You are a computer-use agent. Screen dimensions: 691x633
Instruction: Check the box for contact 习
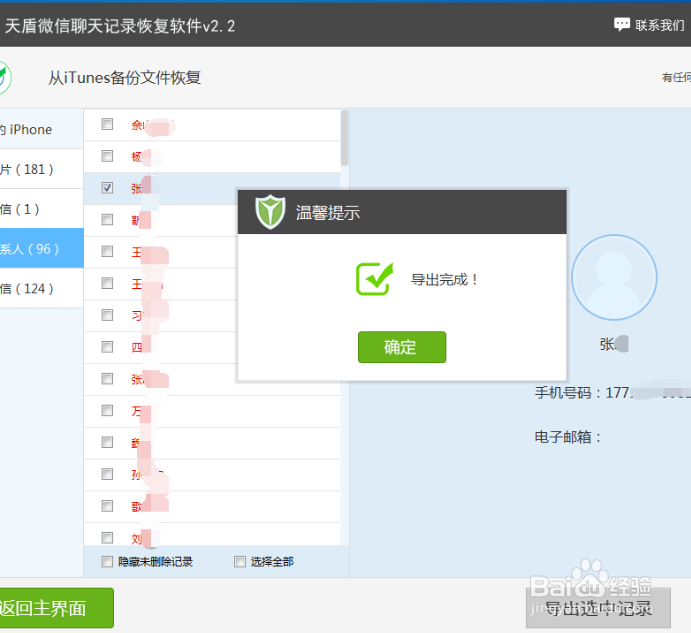[x=107, y=315]
